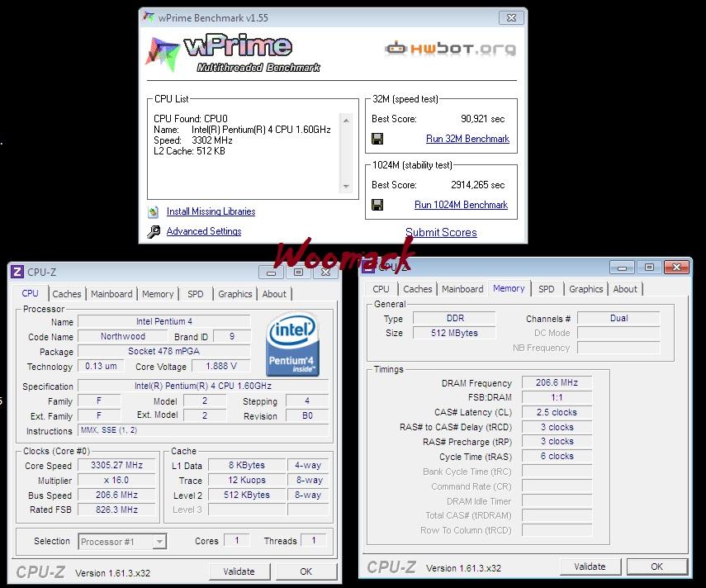Image resolution: width=706 pixels, height=588 pixels.
Task: Click the Channels # field Dual
Action: point(618,318)
